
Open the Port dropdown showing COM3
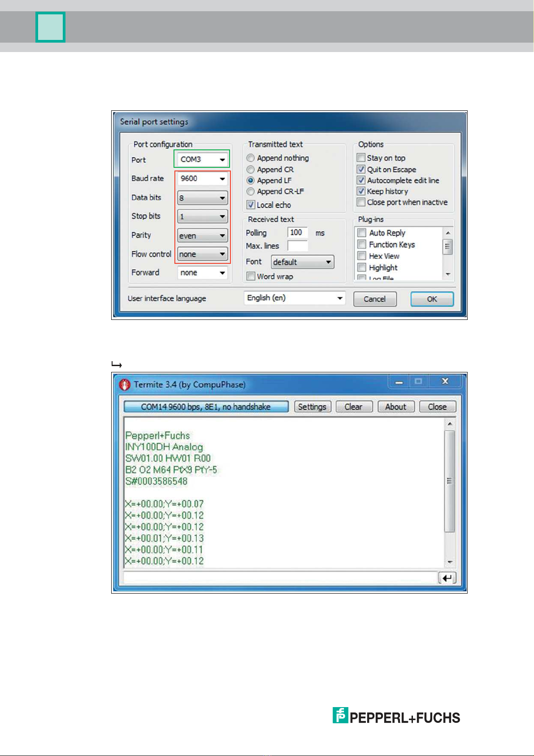coord(202,160)
